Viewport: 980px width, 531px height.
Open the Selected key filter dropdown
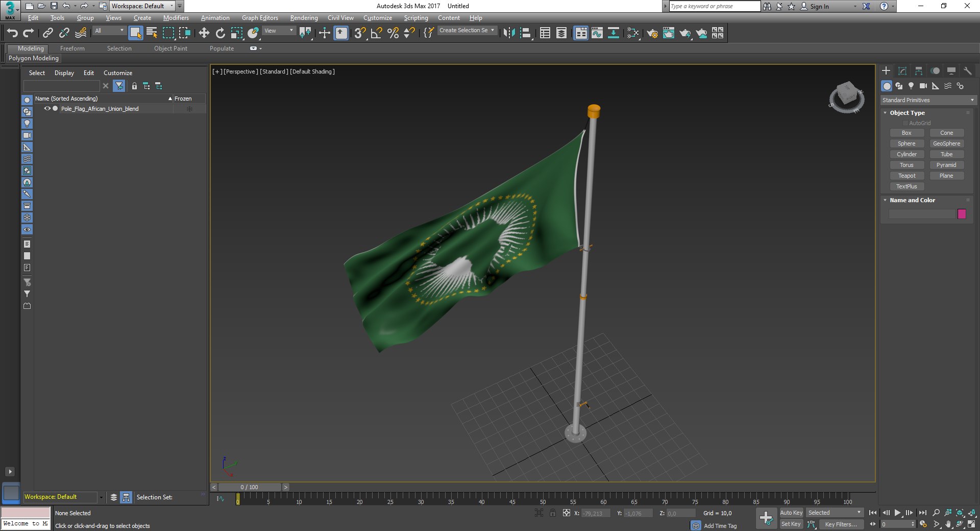tap(835, 513)
